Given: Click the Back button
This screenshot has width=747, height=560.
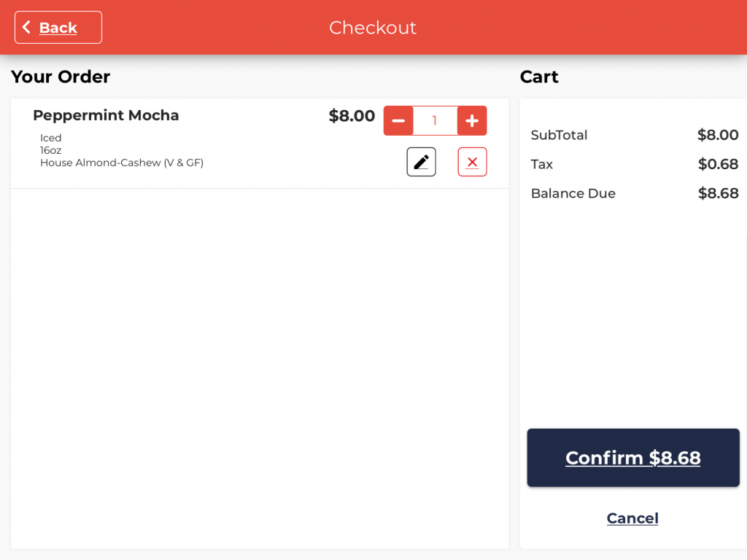Looking at the screenshot, I should click(58, 28).
